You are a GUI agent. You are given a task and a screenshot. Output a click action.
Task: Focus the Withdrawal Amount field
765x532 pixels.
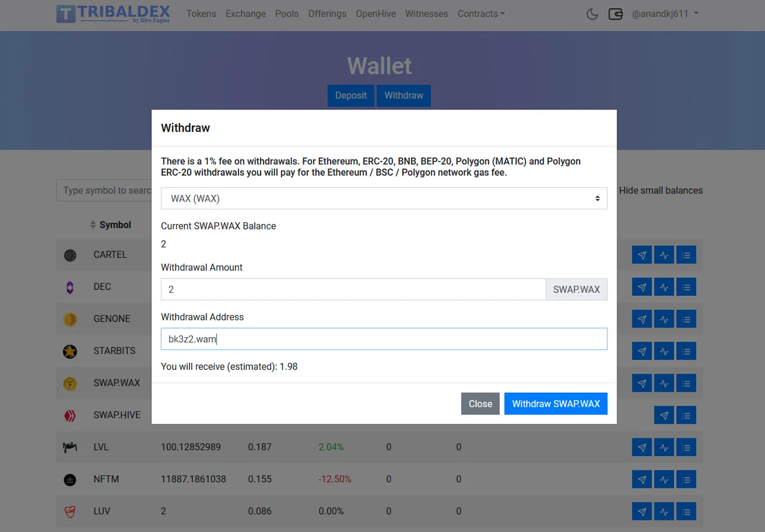(353, 289)
